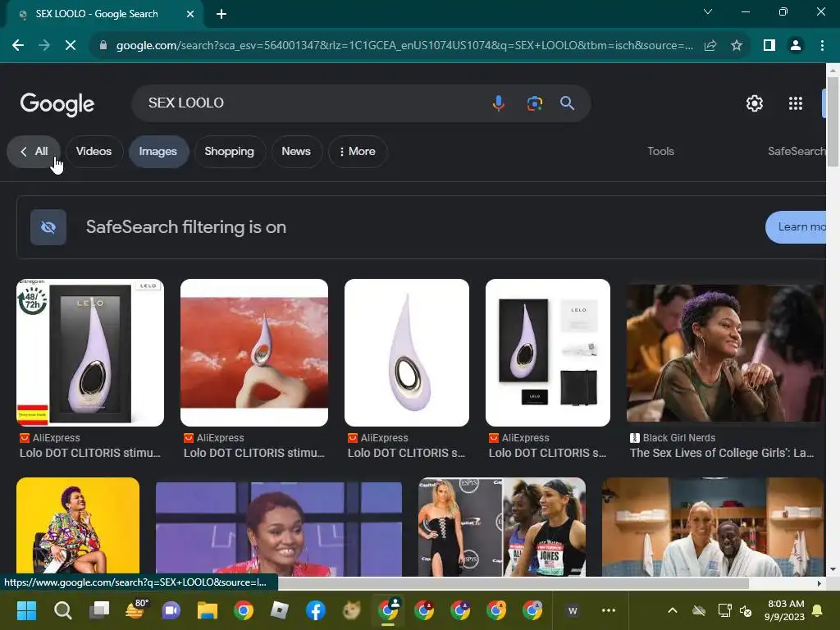Open a new browser tab
Viewport: 840px width, 630px height.
point(221,14)
